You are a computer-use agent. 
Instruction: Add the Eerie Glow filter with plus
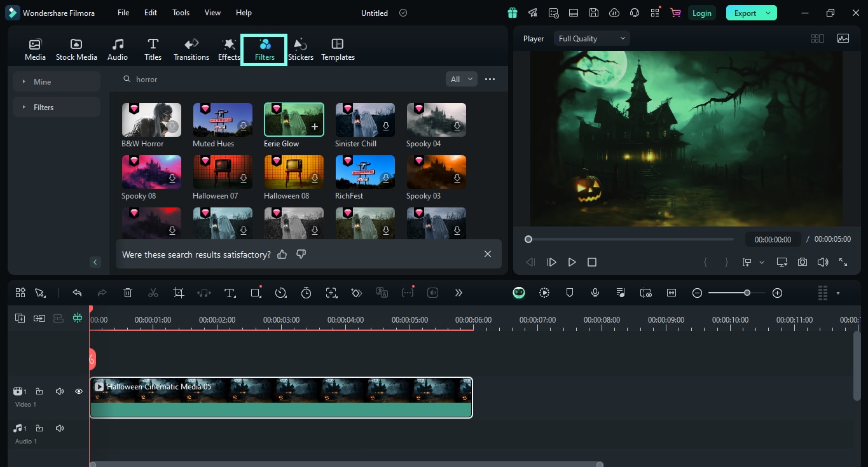tap(314, 127)
